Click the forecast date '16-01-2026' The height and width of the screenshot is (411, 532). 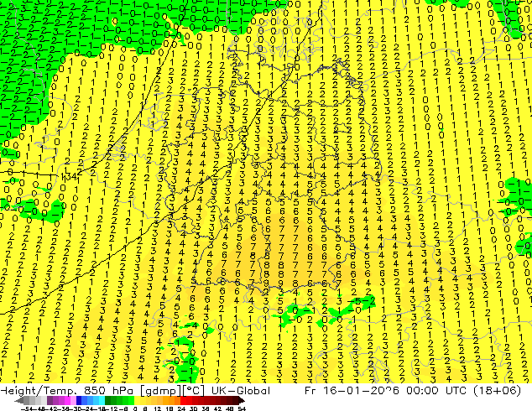click(x=361, y=391)
